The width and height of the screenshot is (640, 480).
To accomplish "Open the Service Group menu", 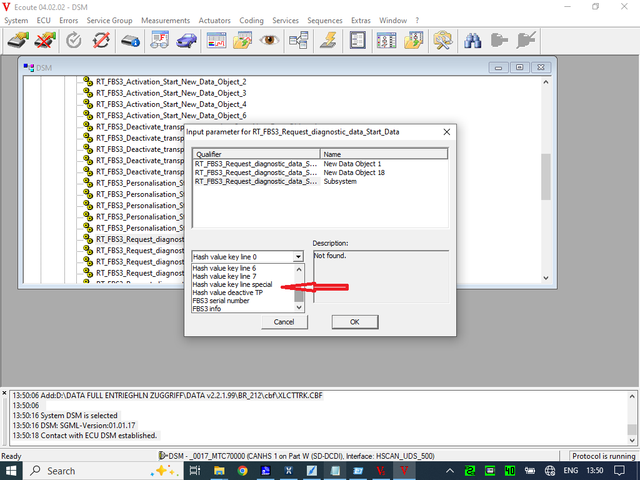I will click(x=109, y=20).
